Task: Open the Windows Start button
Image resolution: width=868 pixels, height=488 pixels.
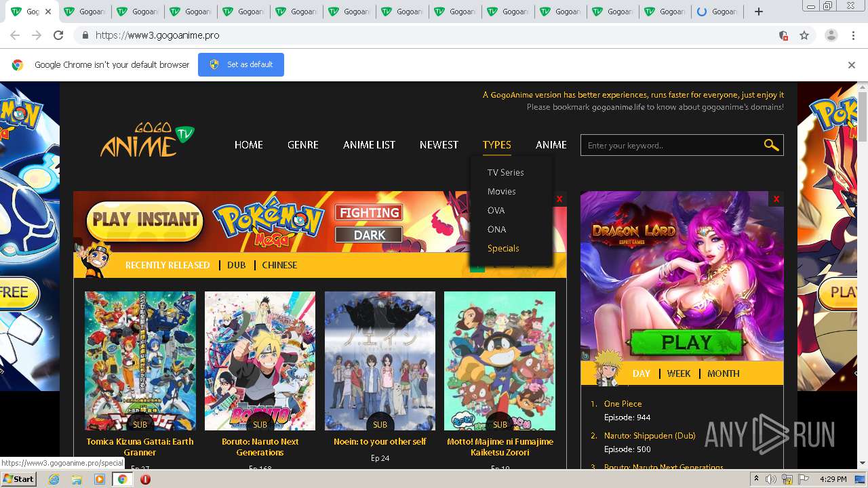Action: (18, 479)
